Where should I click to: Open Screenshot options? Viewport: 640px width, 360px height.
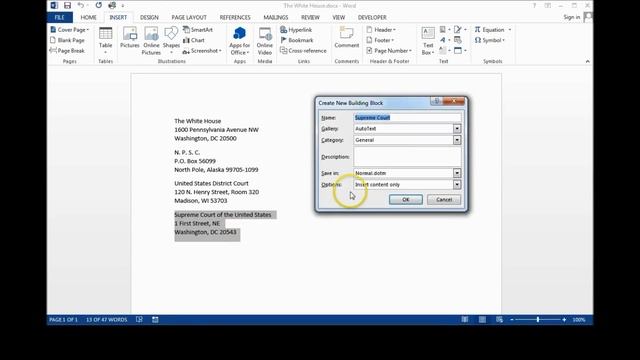coord(202,51)
